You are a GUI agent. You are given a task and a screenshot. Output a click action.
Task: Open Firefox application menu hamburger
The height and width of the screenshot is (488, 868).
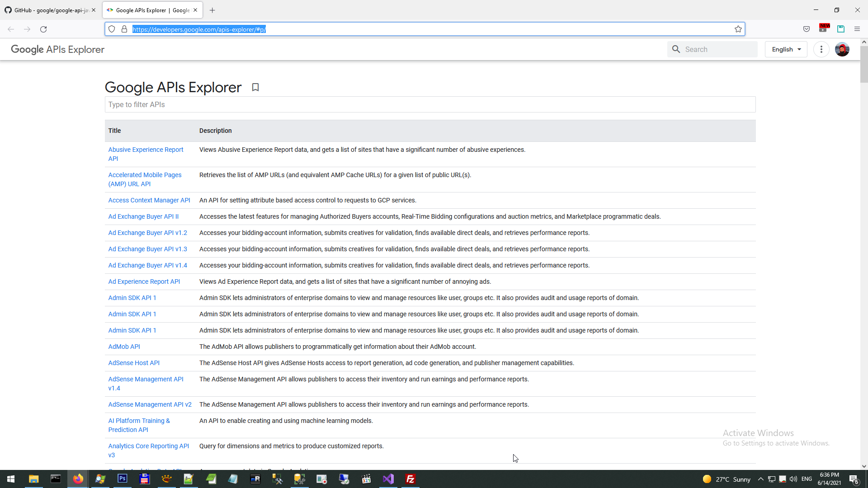click(x=857, y=29)
